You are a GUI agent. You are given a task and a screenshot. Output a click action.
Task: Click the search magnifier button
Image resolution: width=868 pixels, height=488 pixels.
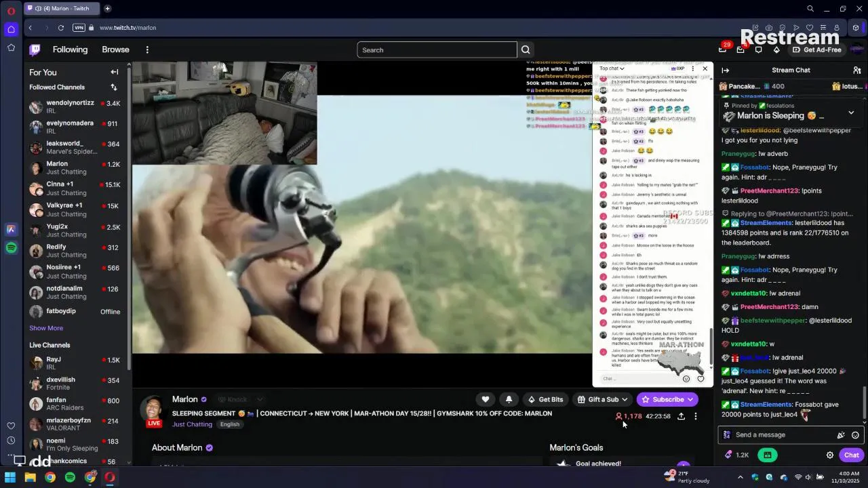(526, 49)
